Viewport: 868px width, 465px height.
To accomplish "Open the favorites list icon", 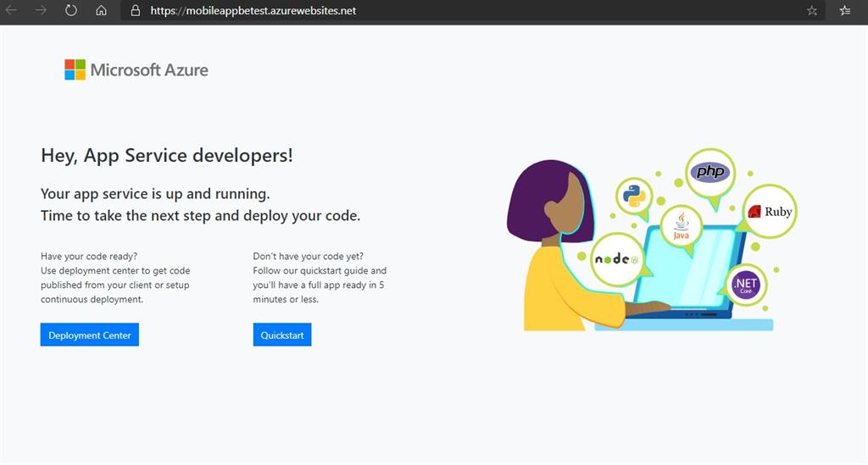I will pos(845,10).
